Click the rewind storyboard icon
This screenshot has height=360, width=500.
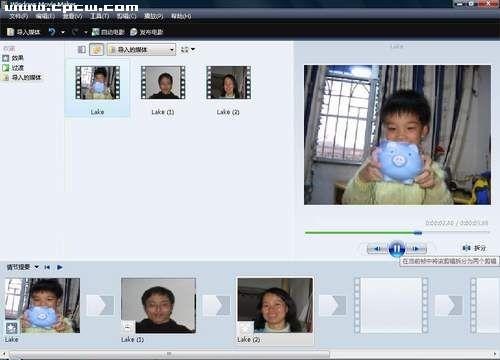47,267
